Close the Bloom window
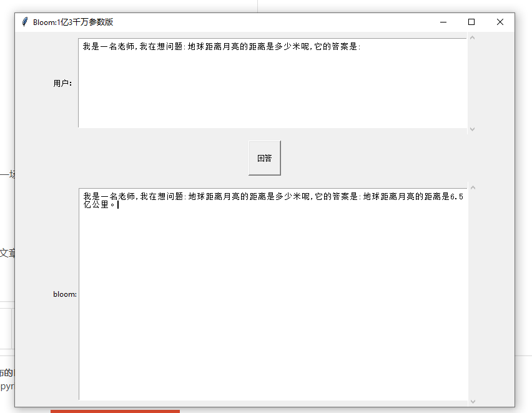 coord(500,22)
